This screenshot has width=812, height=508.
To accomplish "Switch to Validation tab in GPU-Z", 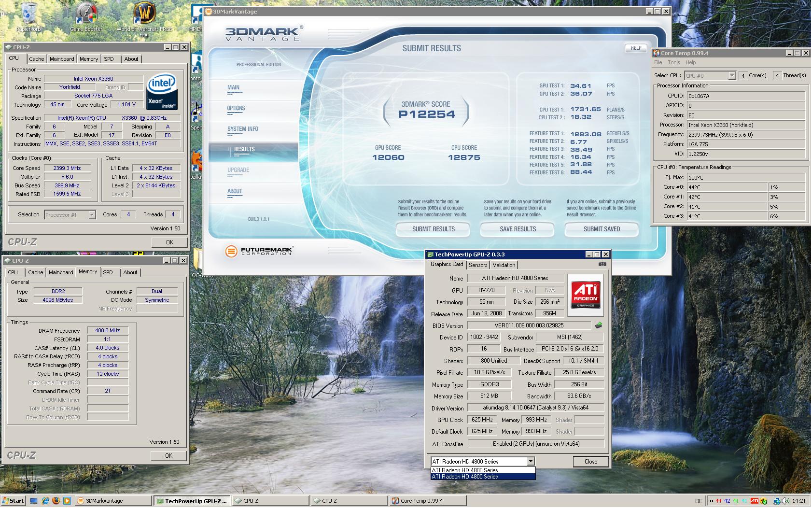I will (504, 265).
